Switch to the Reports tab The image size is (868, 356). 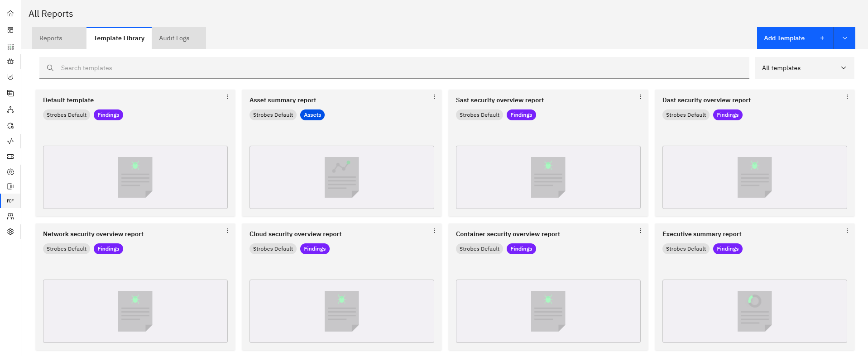pos(59,38)
